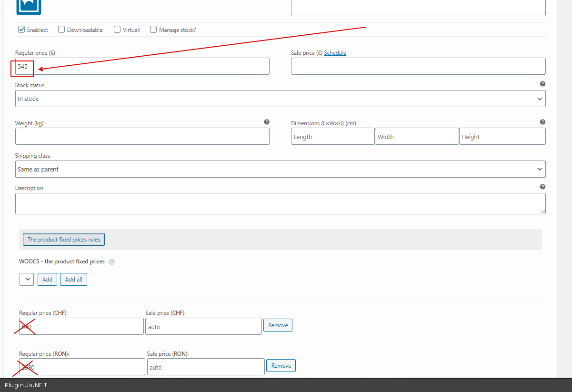
Task: Remove the RON fixed price row
Action: pyautogui.click(x=281, y=366)
